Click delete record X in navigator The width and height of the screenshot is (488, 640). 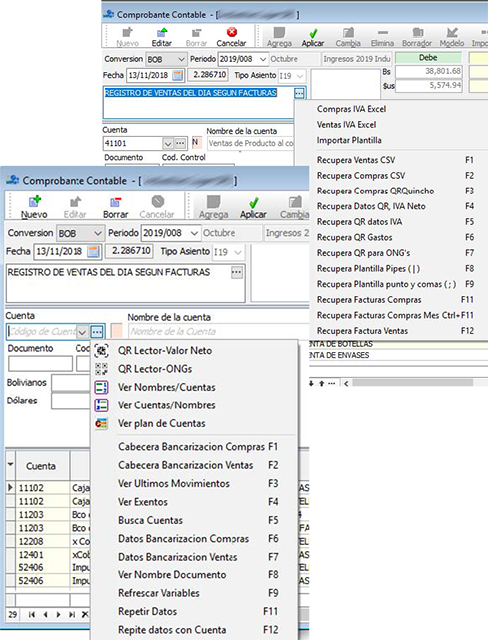84,614
